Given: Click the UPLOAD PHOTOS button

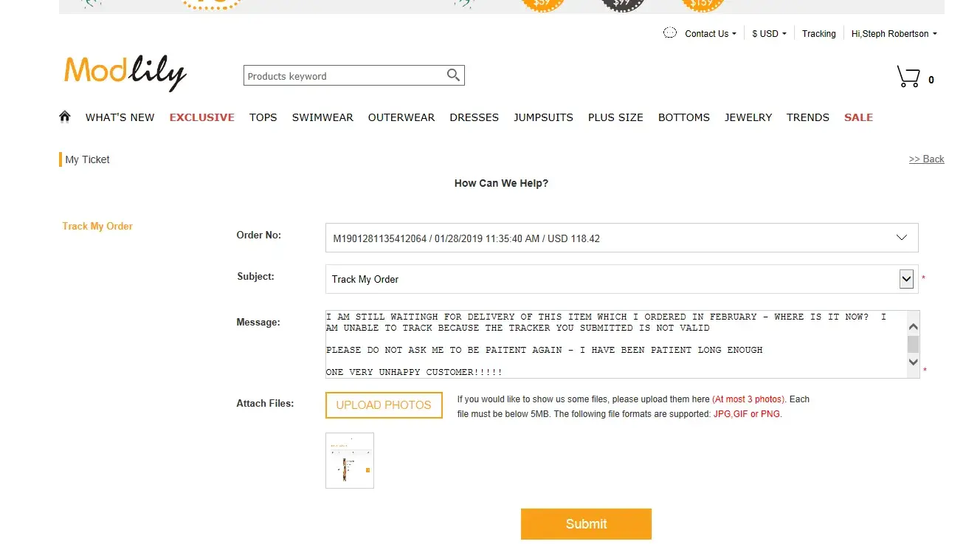Looking at the screenshot, I should (x=384, y=405).
